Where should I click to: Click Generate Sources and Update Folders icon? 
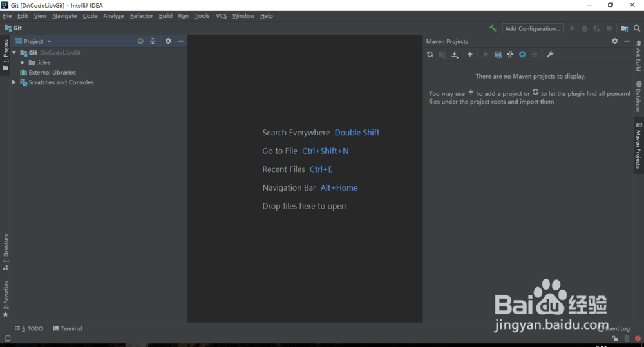click(442, 54)
